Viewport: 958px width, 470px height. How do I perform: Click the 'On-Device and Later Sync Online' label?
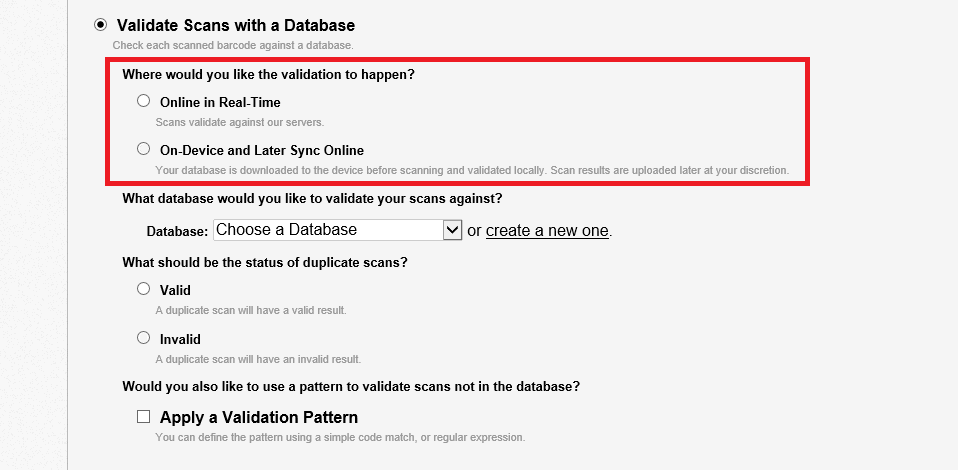point(261,150)
